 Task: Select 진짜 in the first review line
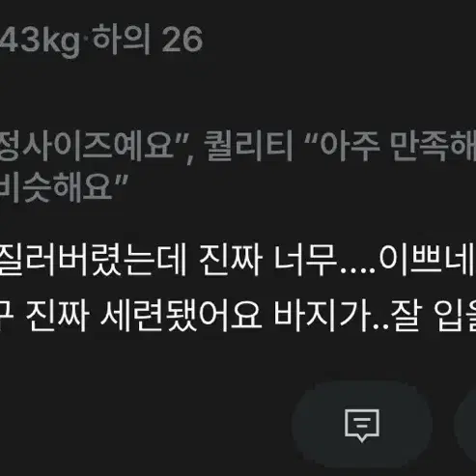pos(231,260)
